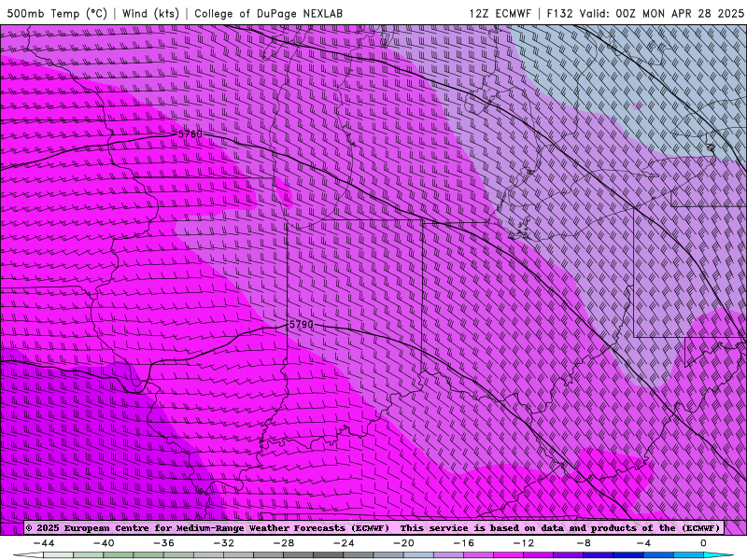The width and height of the screenshot is (747, 560).
Task: Click the 5790 height contour label
Action: (x=302, y=325)
